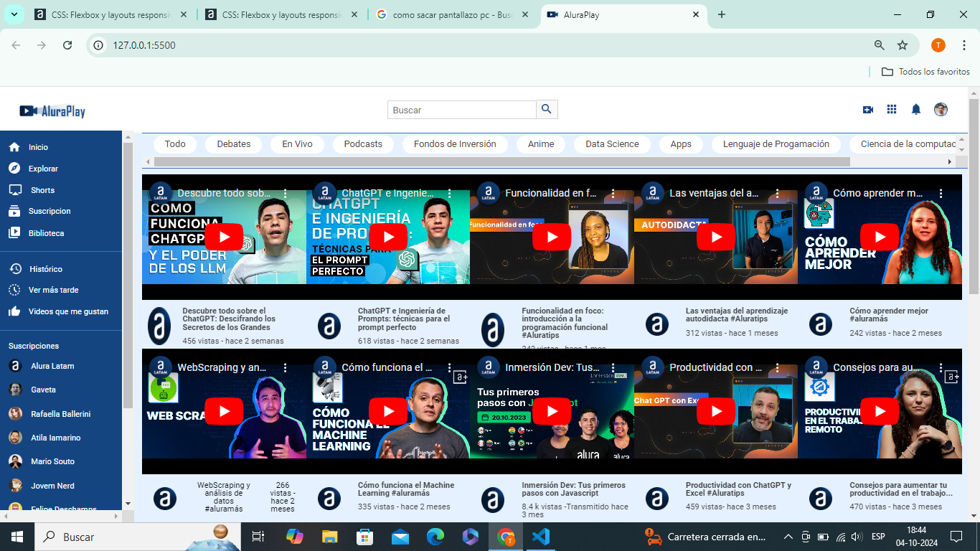This screenshot has width=980, height=551.
Task: Click the sidebar scroll down arrow
Action: [128, 504]
